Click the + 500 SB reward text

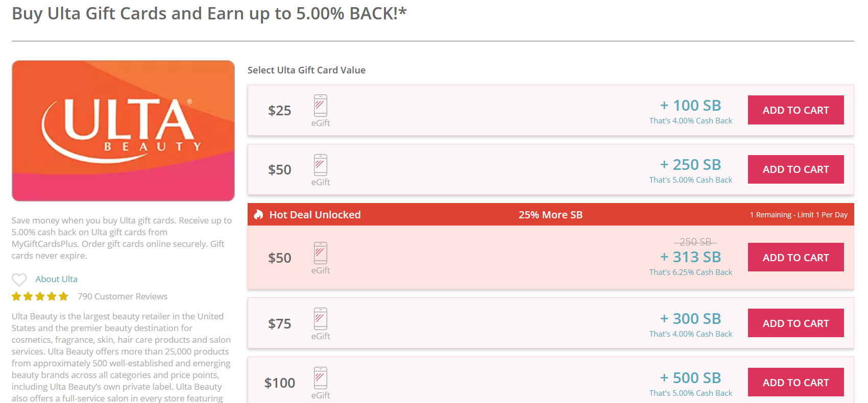pos(690,378)
